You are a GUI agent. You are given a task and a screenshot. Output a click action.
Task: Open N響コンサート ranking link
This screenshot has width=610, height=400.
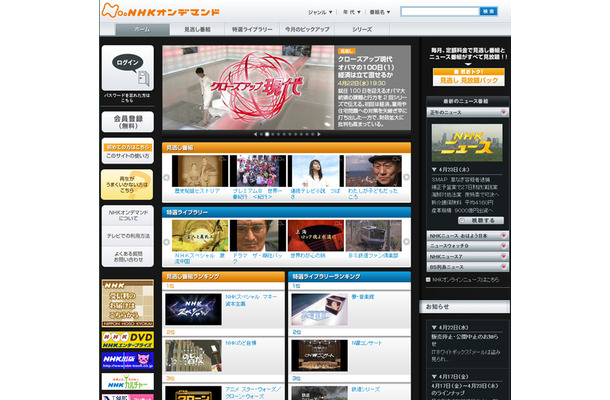click(x=366, y=343)
